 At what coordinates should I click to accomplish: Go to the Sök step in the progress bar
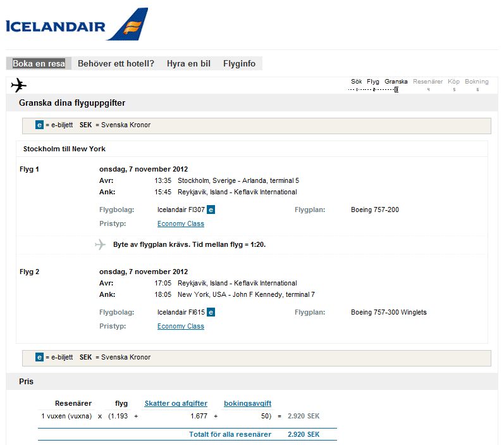coord(357,82)
